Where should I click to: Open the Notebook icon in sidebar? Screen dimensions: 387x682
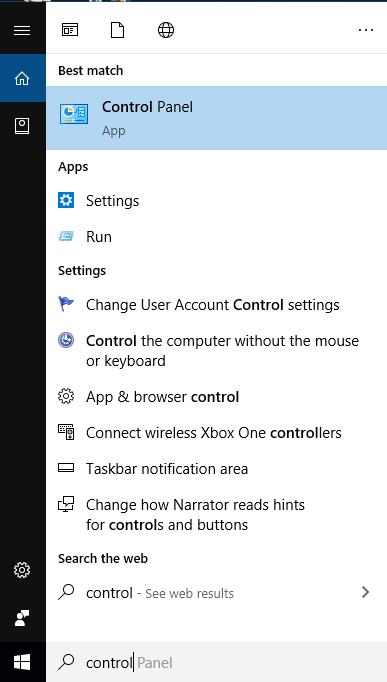(22, 126)
